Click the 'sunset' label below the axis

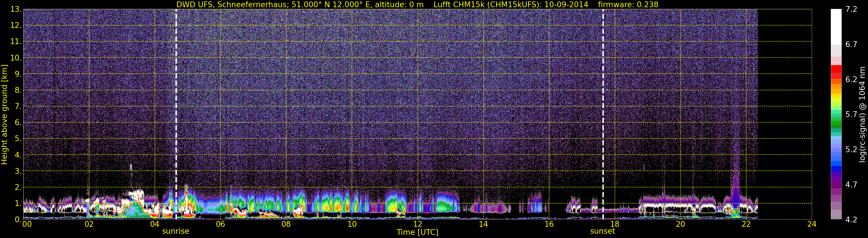tap(602, 231)
